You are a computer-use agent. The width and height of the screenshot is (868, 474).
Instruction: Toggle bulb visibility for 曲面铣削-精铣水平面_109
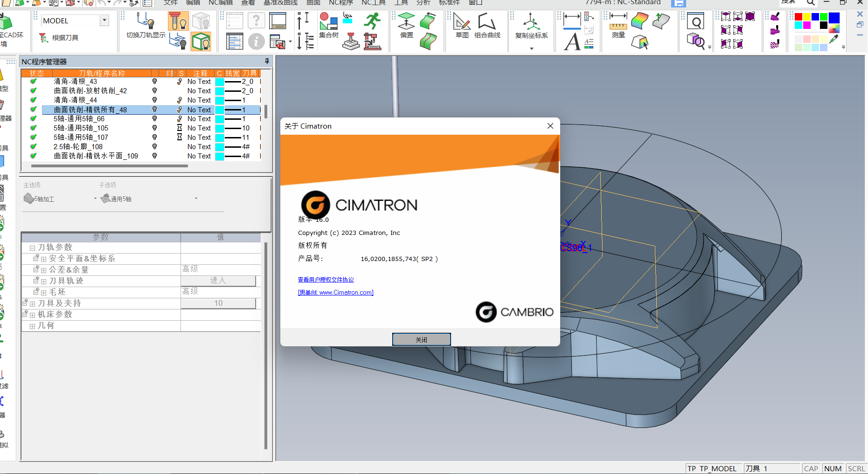[x=154, y=156]
